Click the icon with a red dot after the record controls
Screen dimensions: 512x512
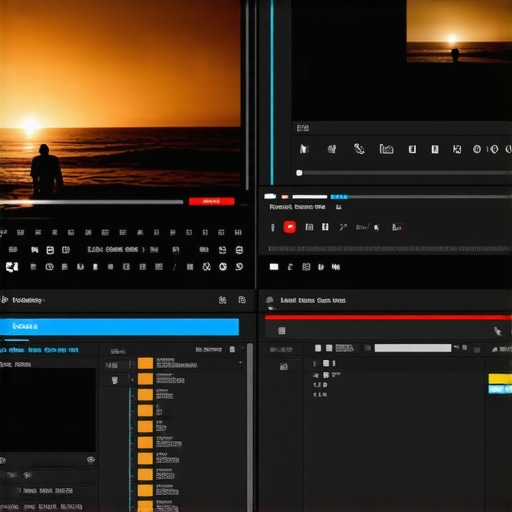(x=397, y=227)
